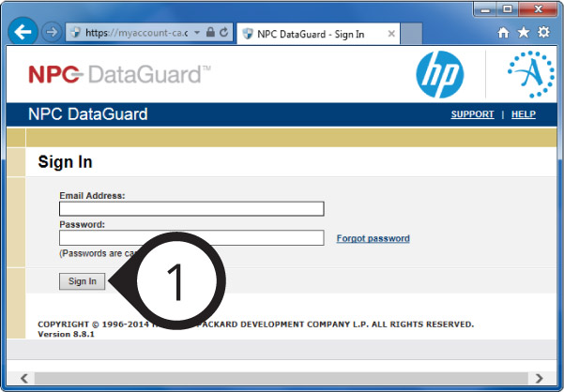Open the browser Tools gear icon
The height and width of the screenshot is (392, 564).
tap(543, 32)
